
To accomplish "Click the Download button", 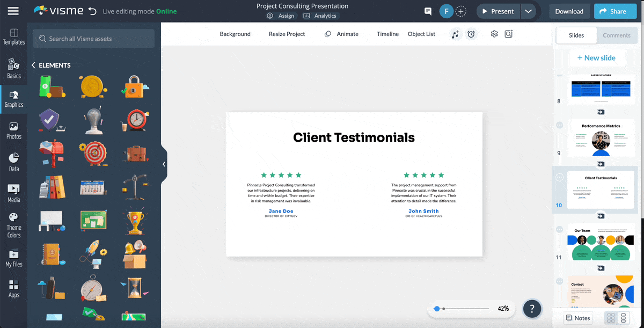I will (569, 11).
